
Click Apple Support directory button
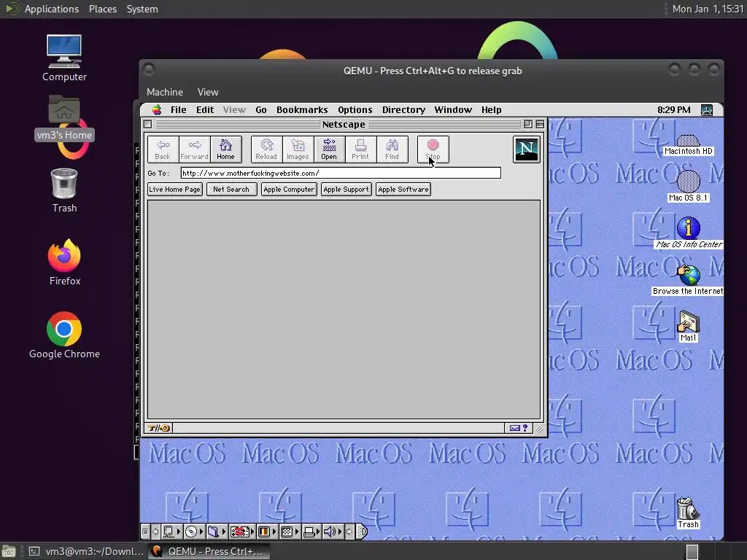[347, 190]
